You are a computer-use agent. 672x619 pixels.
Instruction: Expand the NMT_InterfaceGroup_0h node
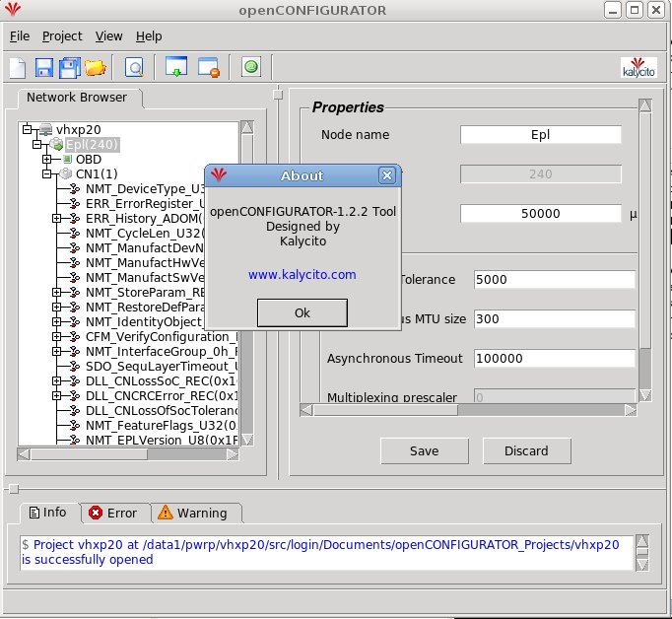56,351
